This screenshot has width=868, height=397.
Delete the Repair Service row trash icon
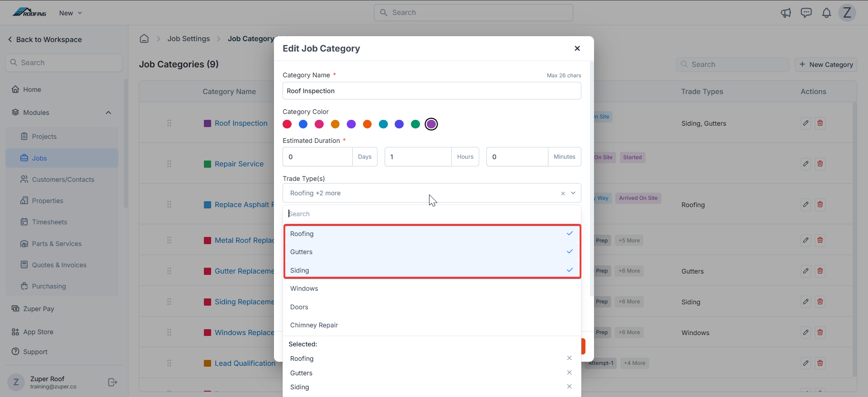coord(820,164)
